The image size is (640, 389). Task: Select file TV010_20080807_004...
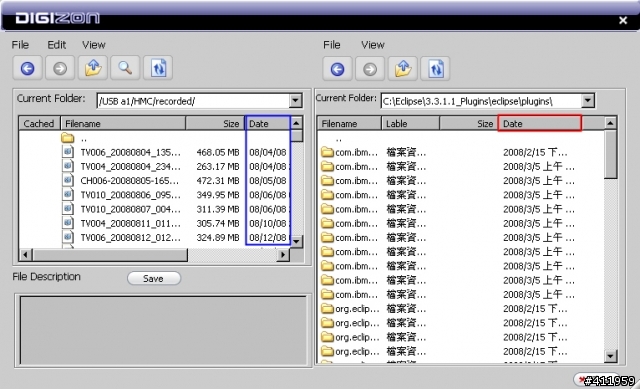pyautogui.click(x=130, y=209)
